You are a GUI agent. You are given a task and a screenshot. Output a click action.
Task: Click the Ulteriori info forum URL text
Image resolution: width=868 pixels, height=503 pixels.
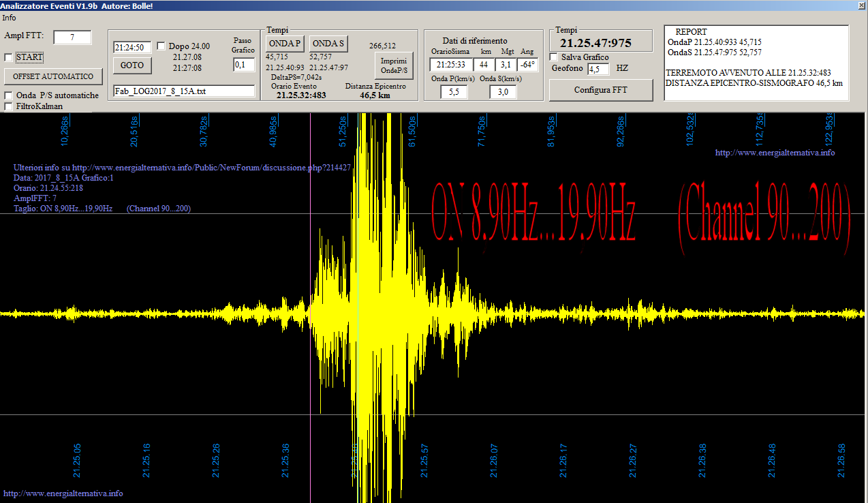click(183, 167)
